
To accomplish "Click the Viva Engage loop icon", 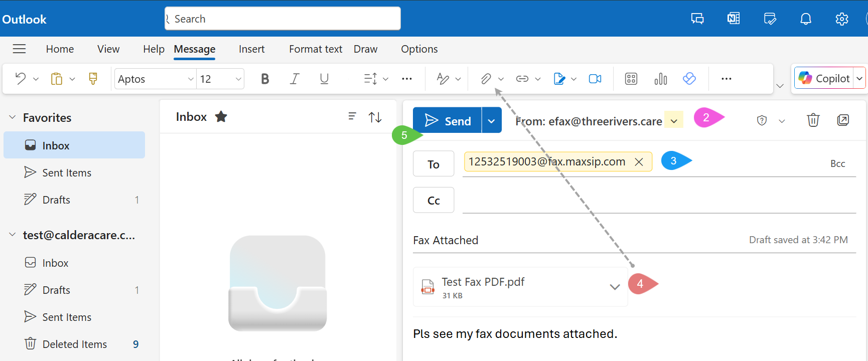I will point(689,79).
